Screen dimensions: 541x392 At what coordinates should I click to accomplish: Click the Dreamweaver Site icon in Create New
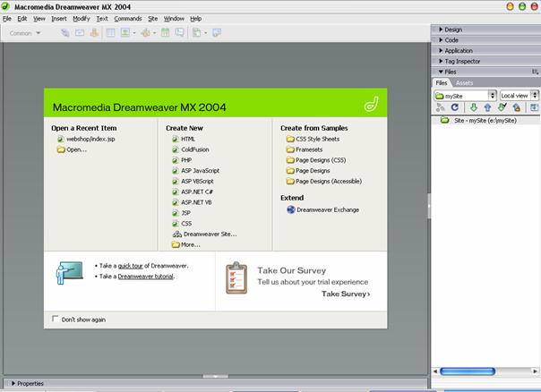(177, 234)
